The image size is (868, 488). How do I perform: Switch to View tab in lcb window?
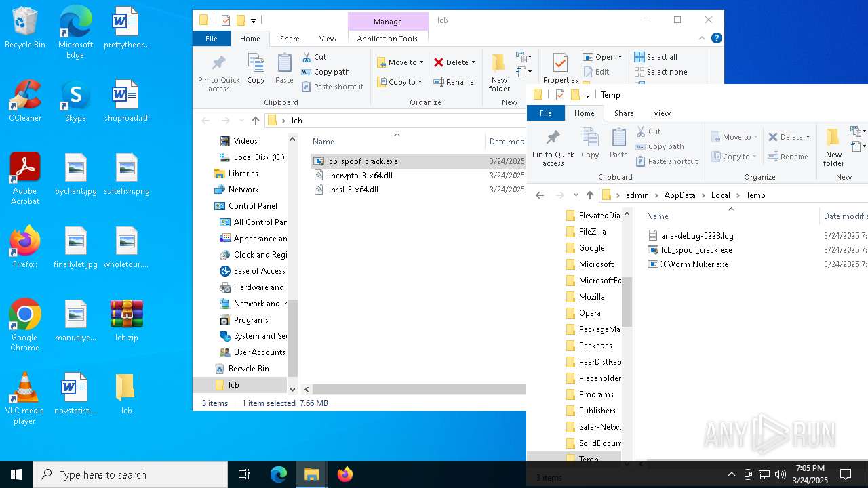coord(328,39)
